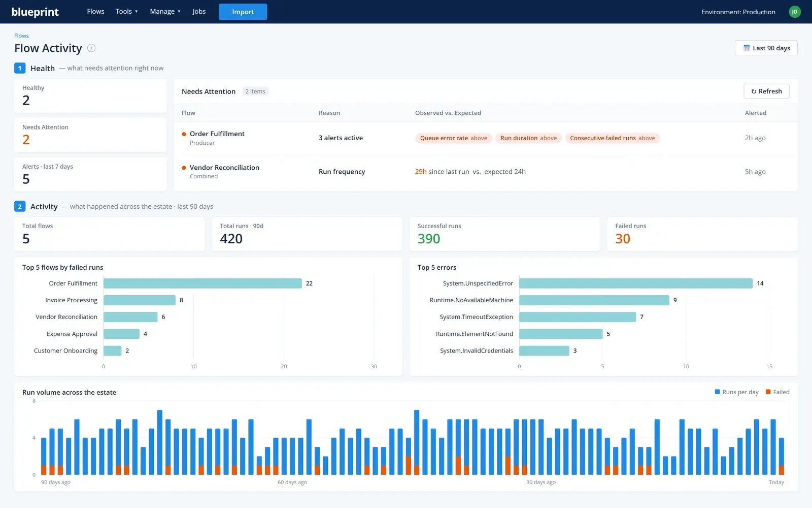Image resolution: width=812 pixels, height=508 pixels.
Task: Select the Consecutive failed runs above tag
Action: [x=612, y=138]
